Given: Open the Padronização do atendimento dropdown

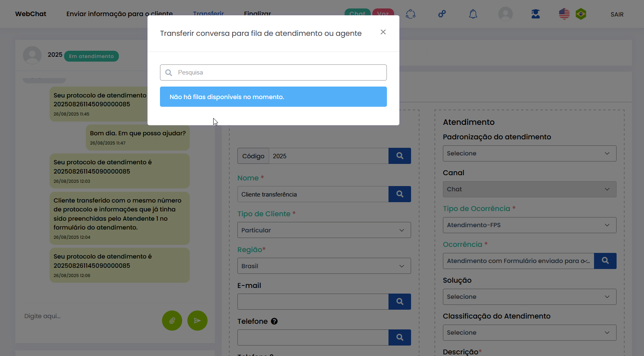Looking at the screenshot, I should pos(529,153).
